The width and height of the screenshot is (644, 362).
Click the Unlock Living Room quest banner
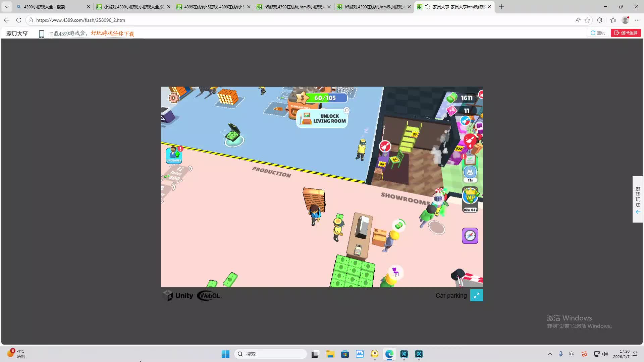pos(322,119)
